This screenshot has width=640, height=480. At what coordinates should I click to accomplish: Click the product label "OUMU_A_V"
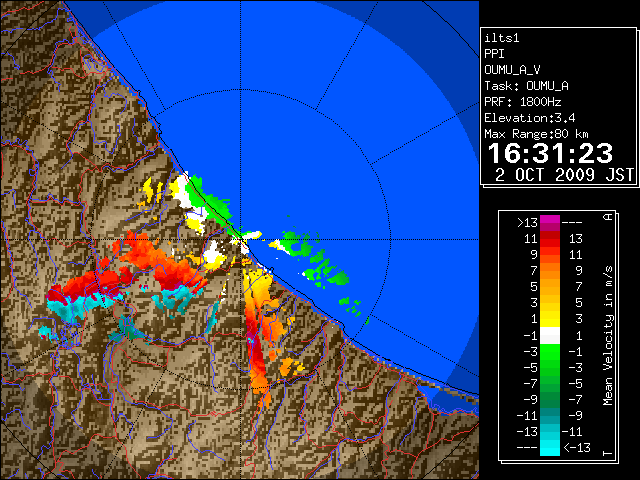tap(512, 70)
